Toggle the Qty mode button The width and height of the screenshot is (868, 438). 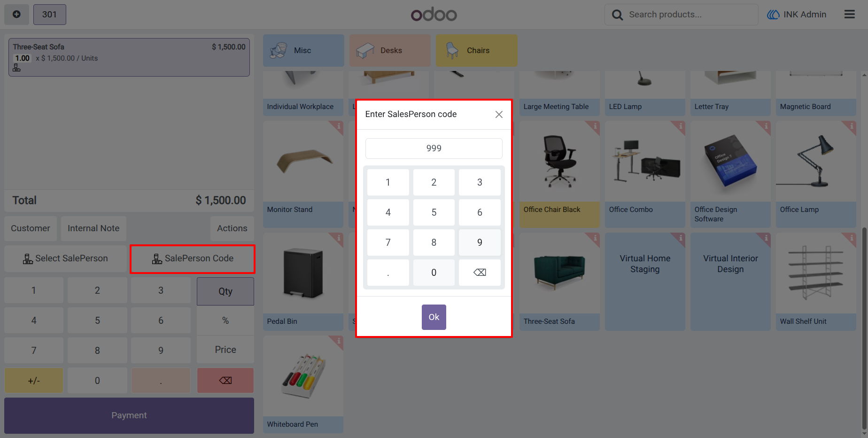pyautogui.click(x=225, y=291)
